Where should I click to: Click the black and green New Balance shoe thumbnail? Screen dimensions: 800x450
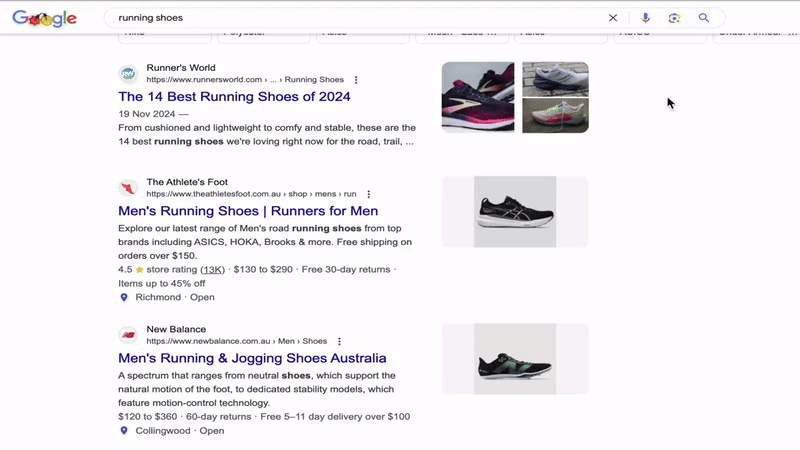click(515, 359)
